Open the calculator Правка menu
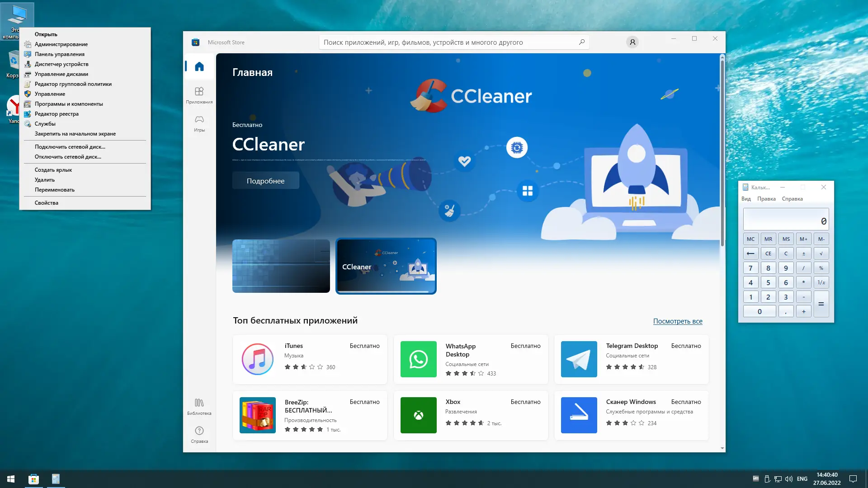868x488 pixels. [766, 199]
